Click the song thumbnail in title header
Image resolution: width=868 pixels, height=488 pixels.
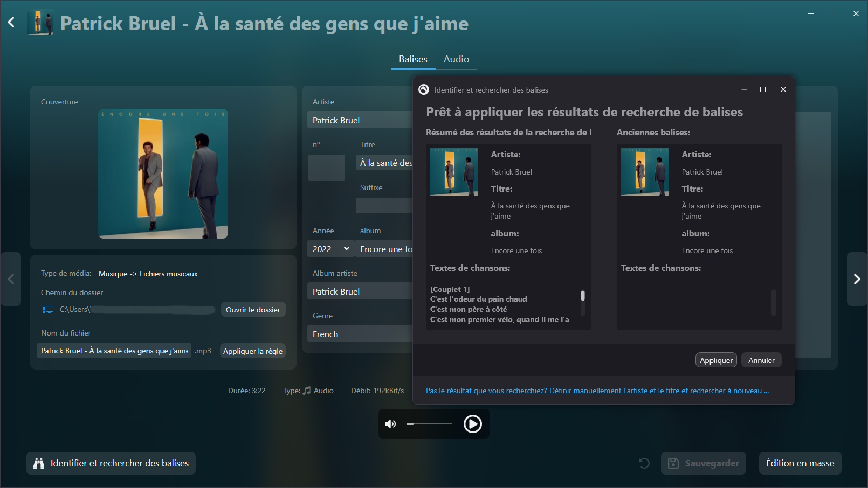[x=40, y=23]
